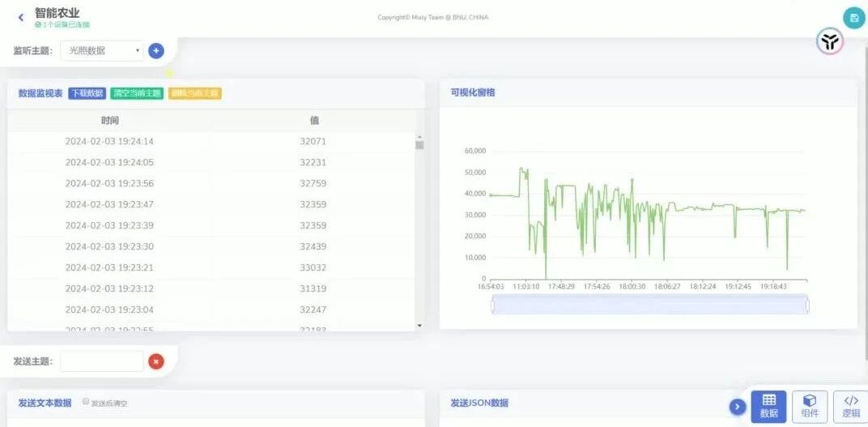Screen dimensions: 868x427
Task: Toggle the 发送后清空 checkbox
Action: (86, 402)
